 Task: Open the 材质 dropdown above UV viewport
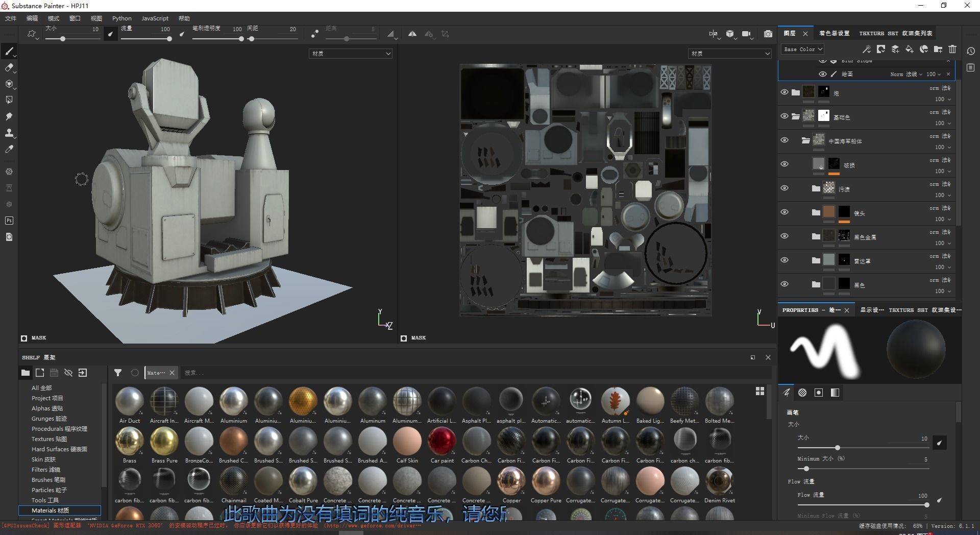coord(729,54)
